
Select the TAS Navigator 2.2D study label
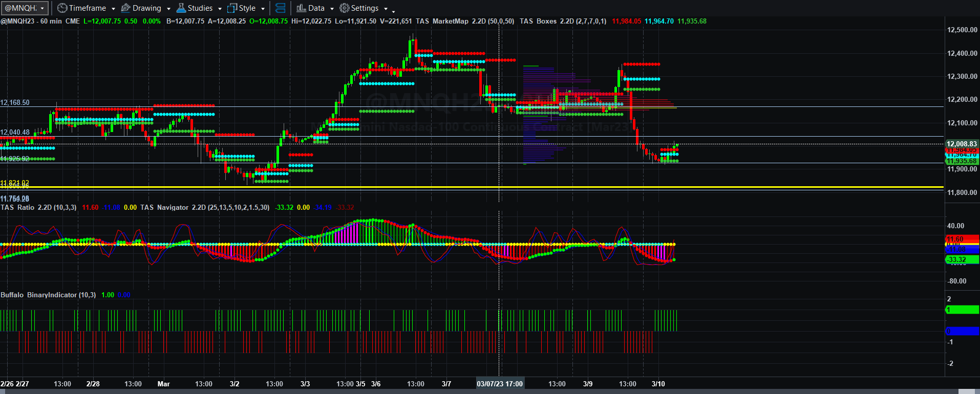point(205,207)
